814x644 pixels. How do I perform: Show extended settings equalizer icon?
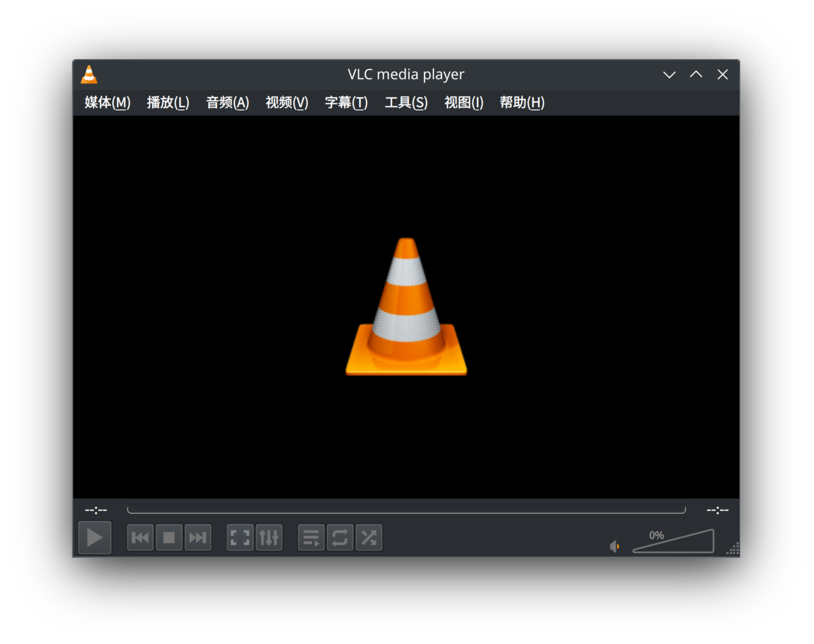[269, 538]
